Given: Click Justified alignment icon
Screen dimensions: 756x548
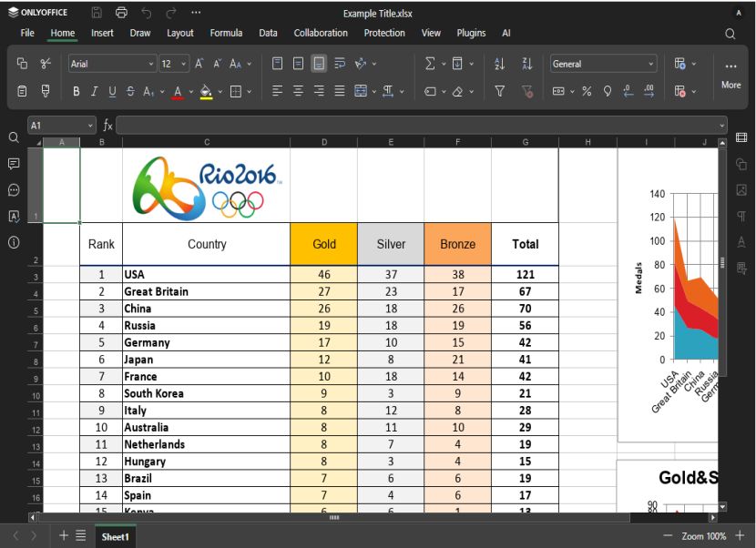Looking at the screenshot, I should pyautogui.click(x=340, y=91).
